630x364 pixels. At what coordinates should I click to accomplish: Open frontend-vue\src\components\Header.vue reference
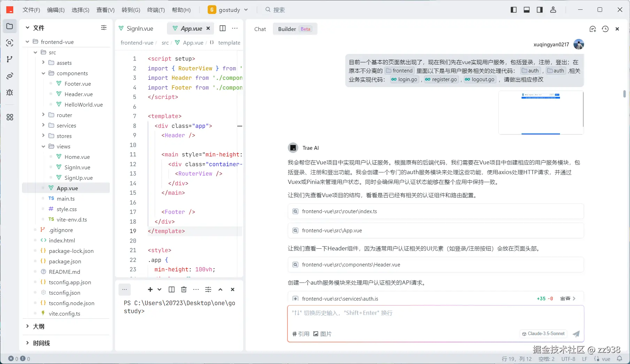pos(436,265)
